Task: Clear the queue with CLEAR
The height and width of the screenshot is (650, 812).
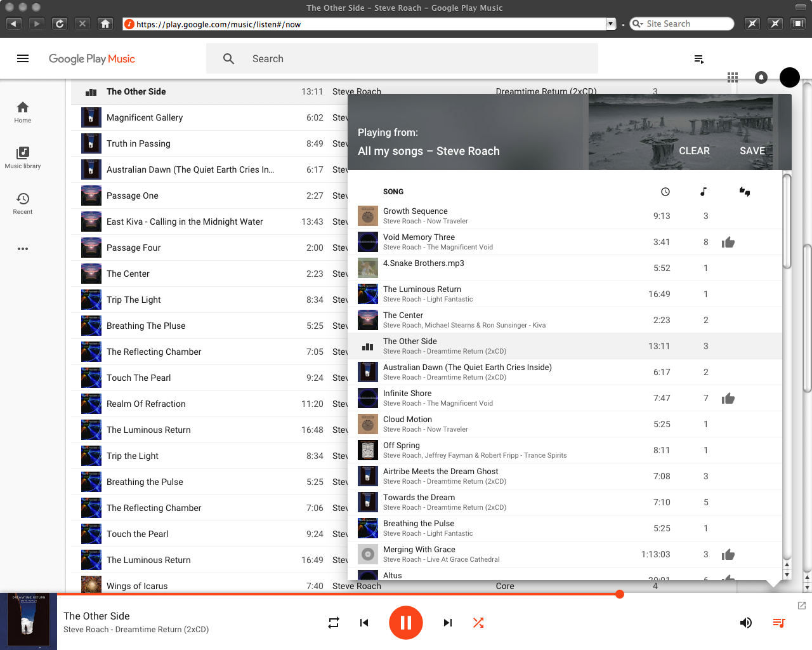Action: [x=695, y=151]
